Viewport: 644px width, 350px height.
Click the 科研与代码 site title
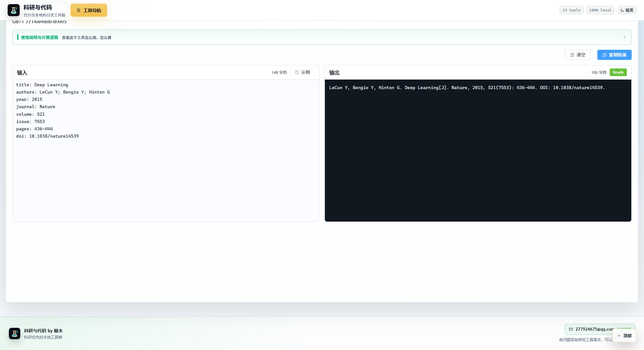pos(37,7)
